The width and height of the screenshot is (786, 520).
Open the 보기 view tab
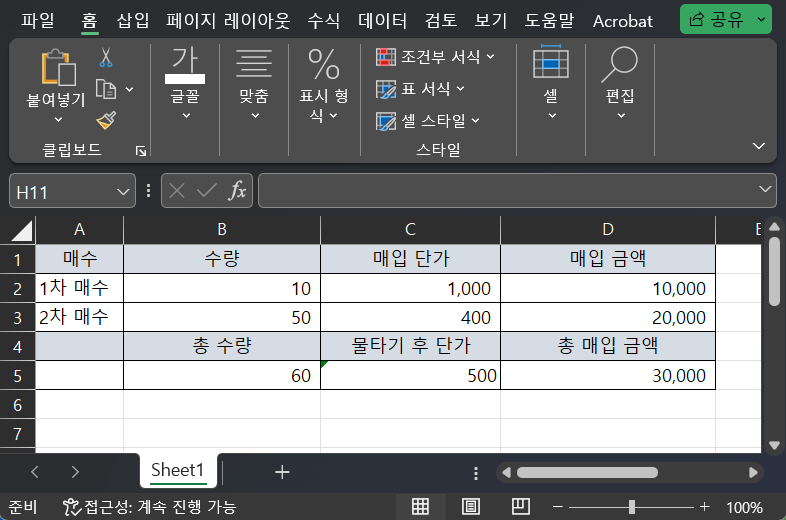click(491, 21)
